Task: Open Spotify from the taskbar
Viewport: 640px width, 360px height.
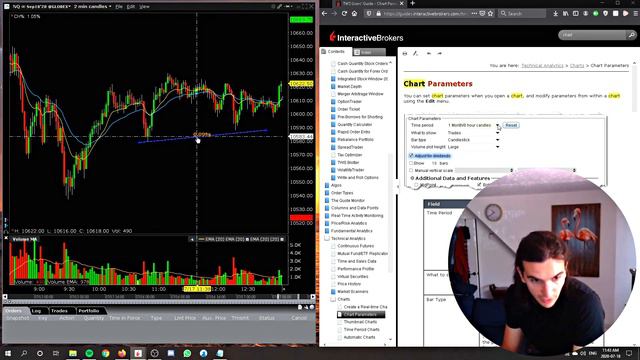Action: [x=89, y=353]
